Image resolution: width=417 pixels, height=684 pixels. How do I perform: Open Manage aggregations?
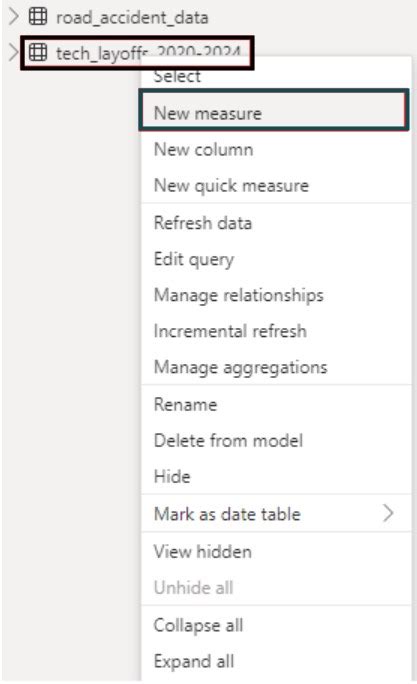[x=276, y=367]
